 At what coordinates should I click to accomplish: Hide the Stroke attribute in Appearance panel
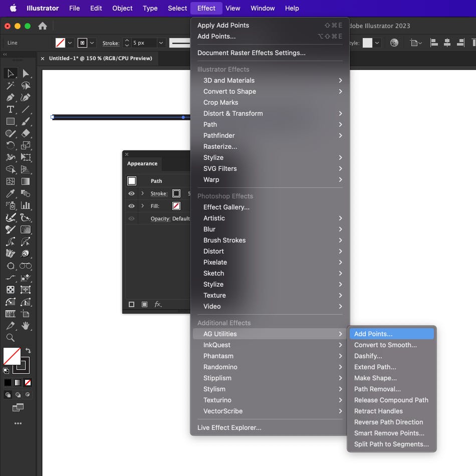coord(131,193)
